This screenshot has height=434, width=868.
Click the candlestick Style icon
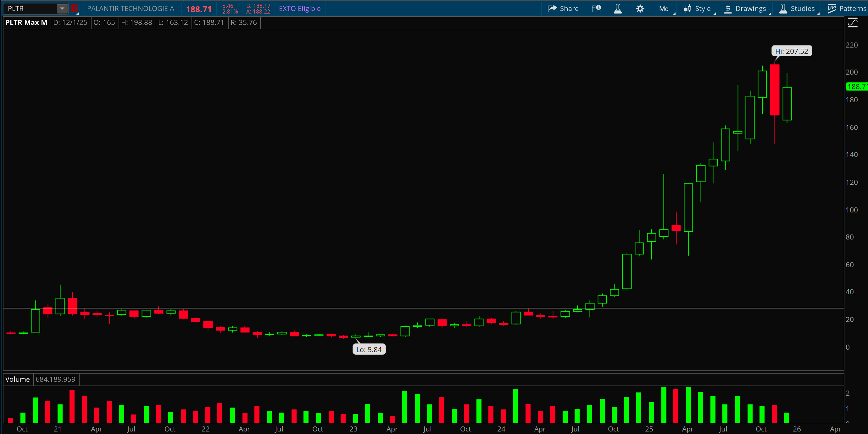pyautogui.click(x=688, y=9)
